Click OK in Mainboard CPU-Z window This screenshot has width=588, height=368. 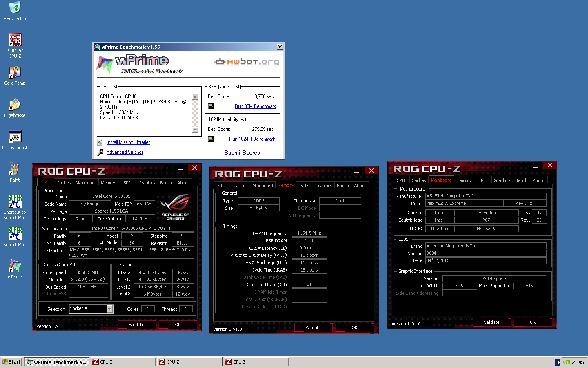[533, 322]
